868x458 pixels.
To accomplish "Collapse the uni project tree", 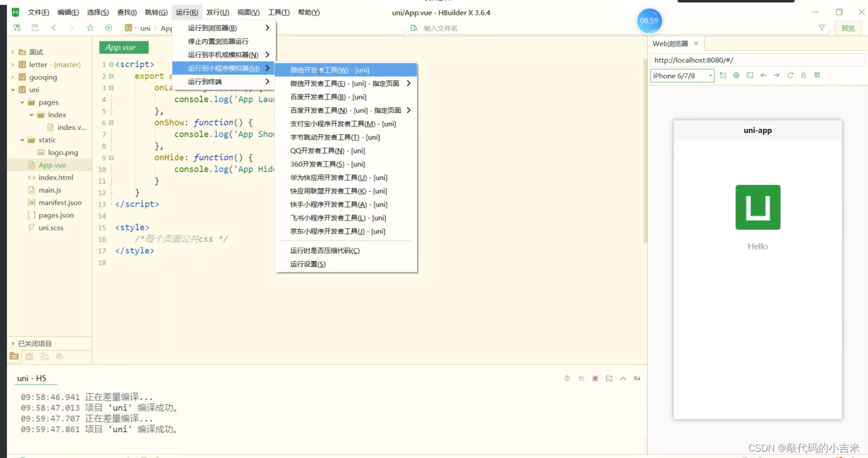I will 13,89.
